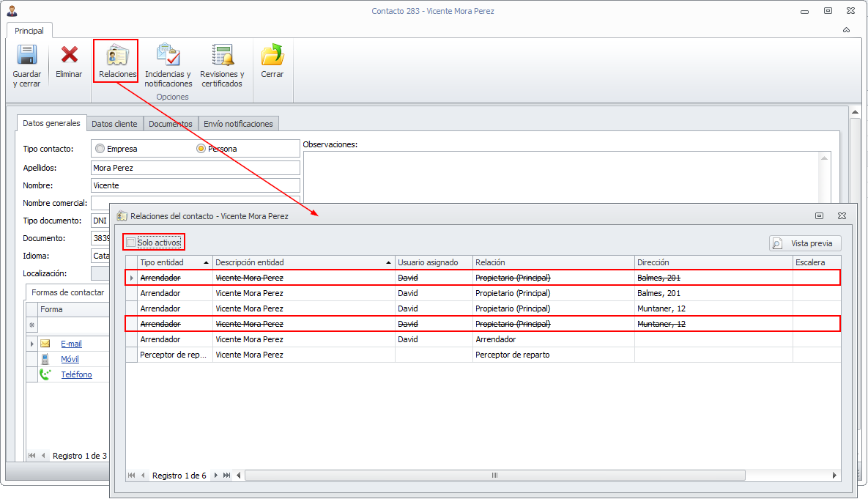Enable the Solo activos checkbox
The height and width of the screenshot is (499, 868).
pyautogui.click(x=131, y=243)
